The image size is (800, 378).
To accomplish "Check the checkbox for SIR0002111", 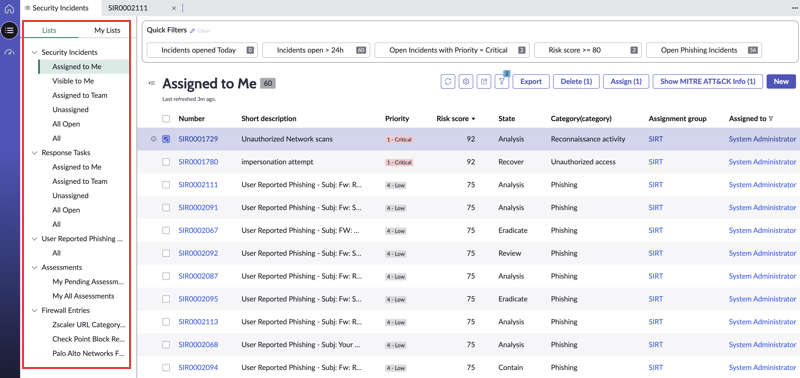I will [166, 185].
